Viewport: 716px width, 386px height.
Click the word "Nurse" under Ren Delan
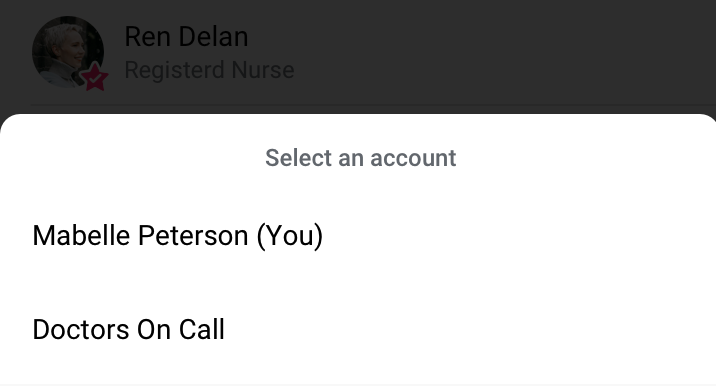pos(263,70)
